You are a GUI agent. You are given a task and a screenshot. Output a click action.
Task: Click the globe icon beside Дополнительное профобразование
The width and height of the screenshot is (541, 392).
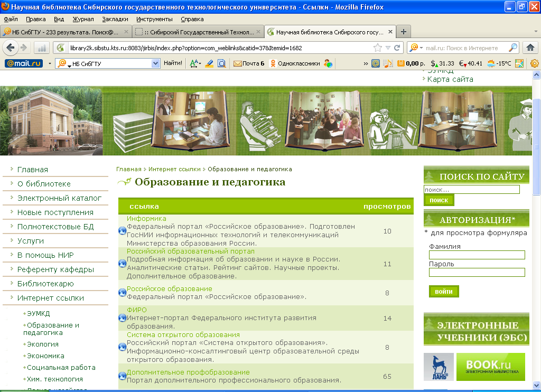[122, 376]
